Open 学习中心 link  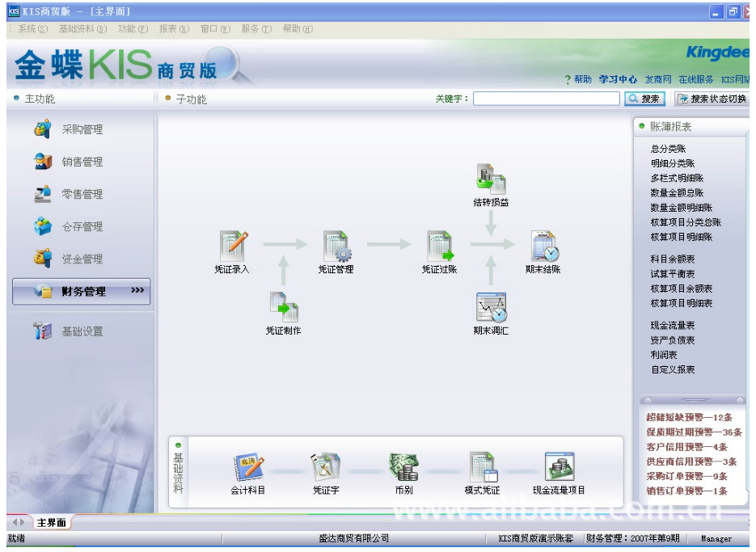click(x=618, y=79)
